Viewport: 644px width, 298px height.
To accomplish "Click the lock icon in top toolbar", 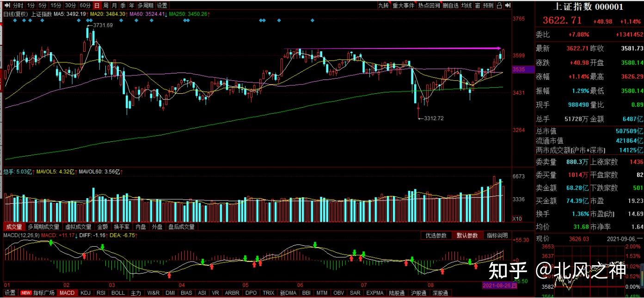I will 499,6.
